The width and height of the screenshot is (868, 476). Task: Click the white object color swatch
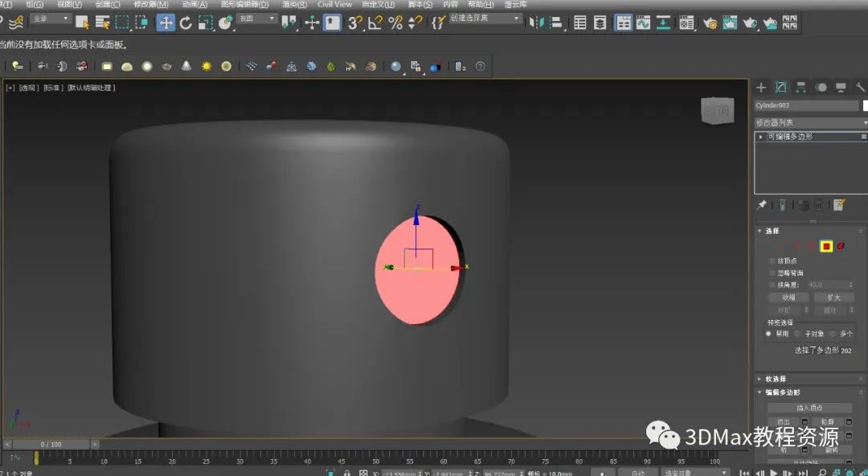tap(865, 105)
